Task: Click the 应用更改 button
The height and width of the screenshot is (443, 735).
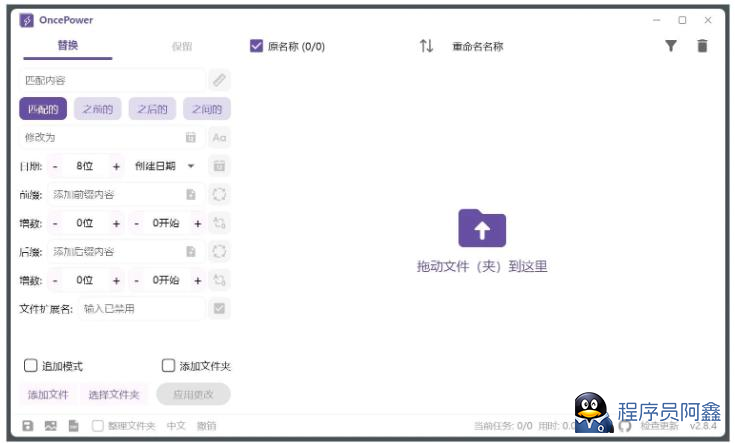Action: coord(193,394)
